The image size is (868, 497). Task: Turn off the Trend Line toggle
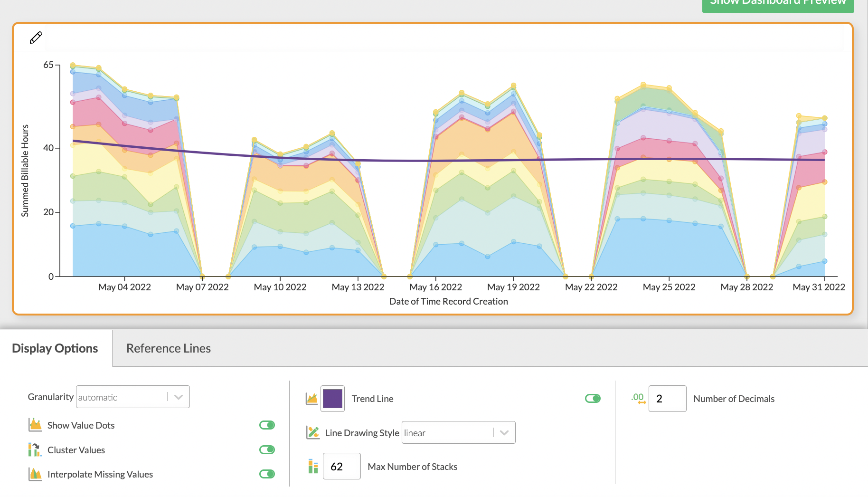pyautogui.click(x=593, y=399)
